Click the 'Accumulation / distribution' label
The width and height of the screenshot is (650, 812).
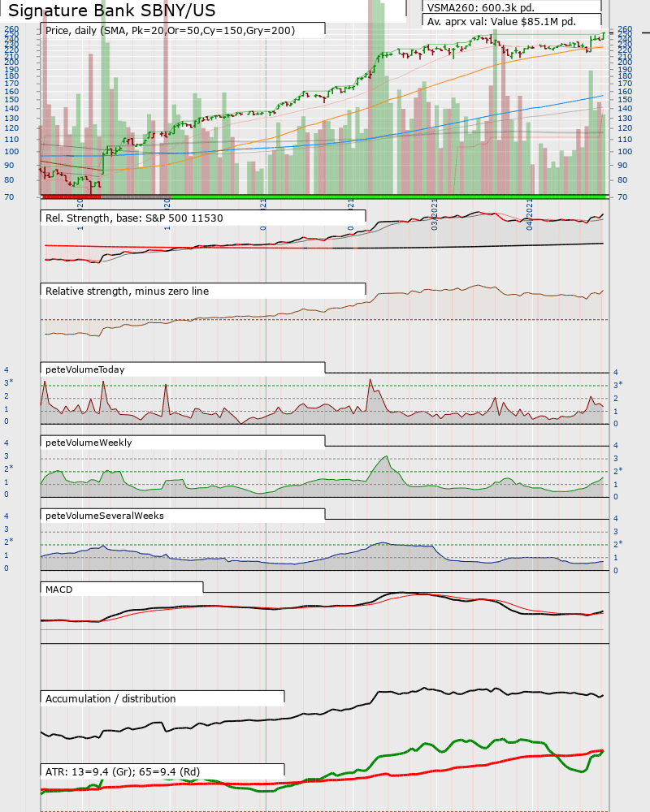pos(110,698)
